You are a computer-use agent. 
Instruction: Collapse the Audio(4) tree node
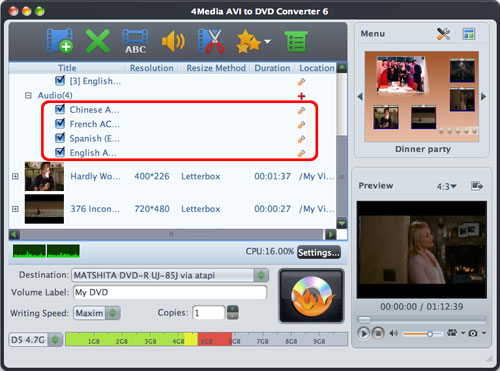28,96
